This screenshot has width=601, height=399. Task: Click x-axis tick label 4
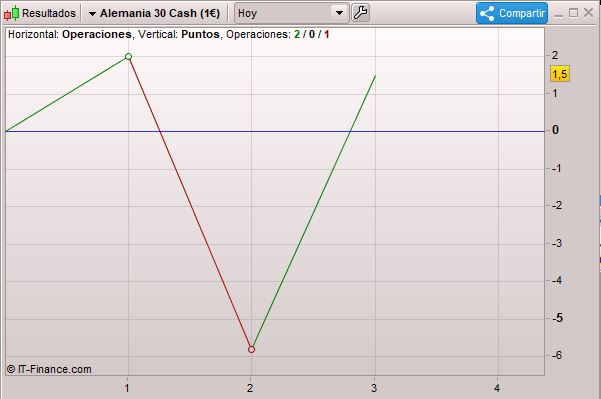(497, 388)
